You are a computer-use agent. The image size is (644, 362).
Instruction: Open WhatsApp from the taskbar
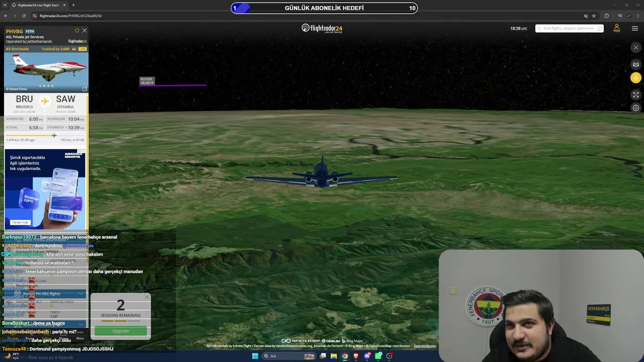[378, 356]
